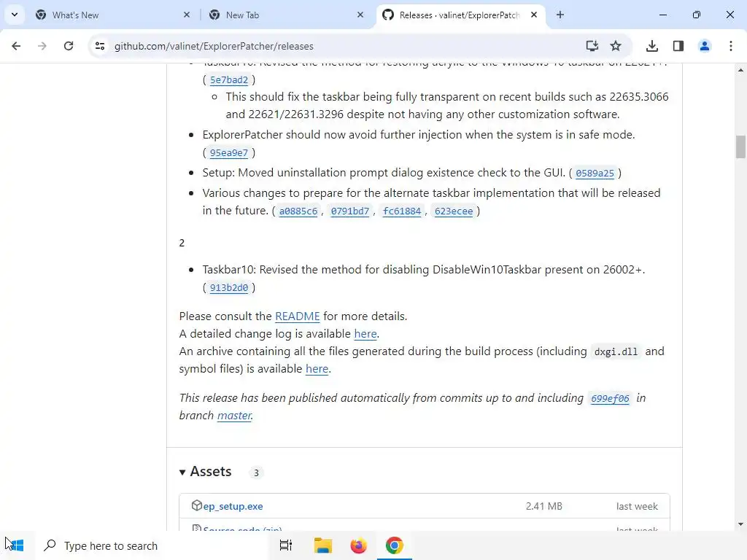Image resolution: width=747 pixels, height=560 pixels.
Task: Open a new tab with plus button
Action: pyautogui.click(x=560, y=15)
